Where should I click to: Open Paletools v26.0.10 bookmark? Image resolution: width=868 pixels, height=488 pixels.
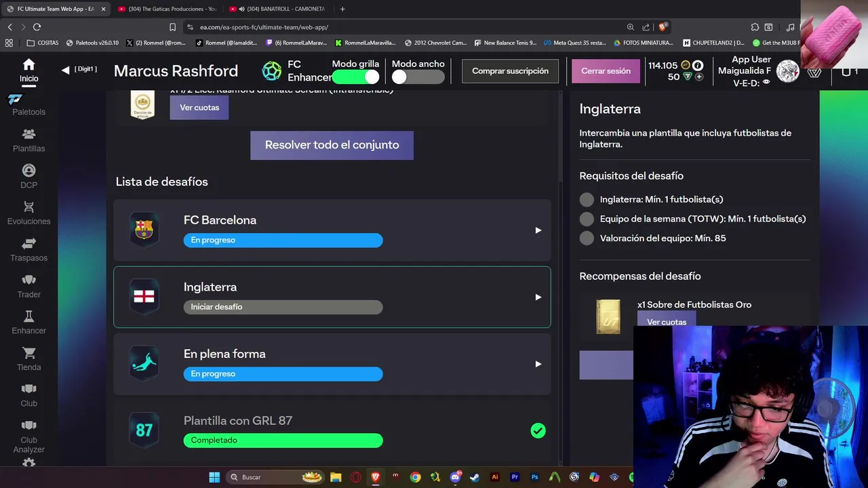tap(92, 43)
